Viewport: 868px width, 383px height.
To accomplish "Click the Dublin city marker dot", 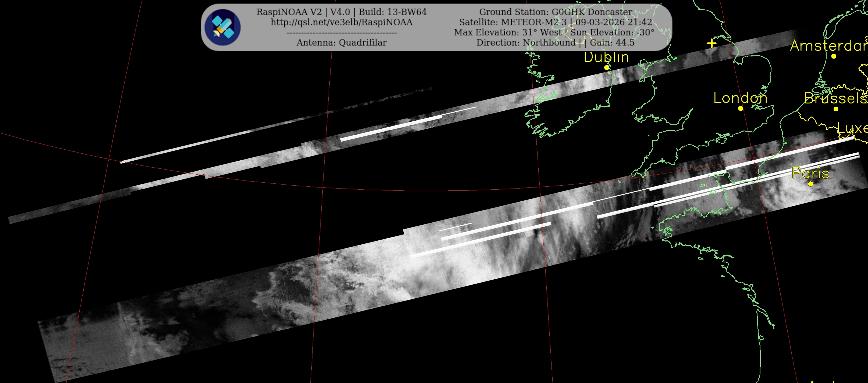I will (607, 68).
